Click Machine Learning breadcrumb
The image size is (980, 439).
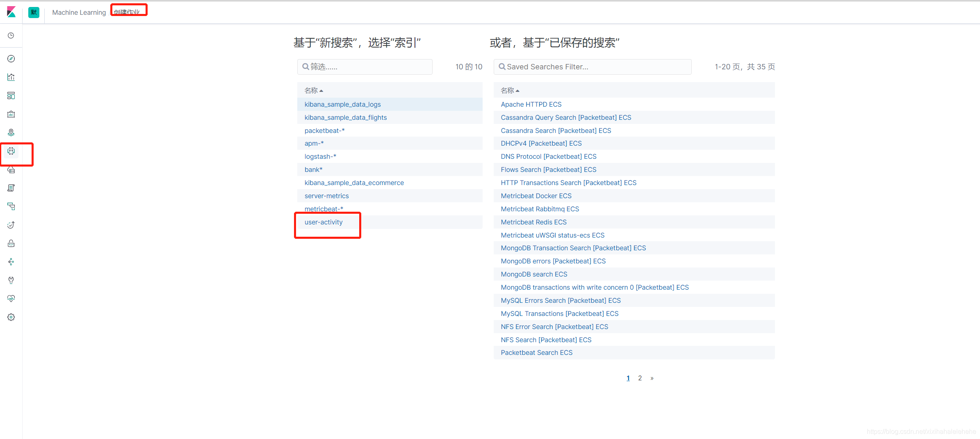(79, 12)
